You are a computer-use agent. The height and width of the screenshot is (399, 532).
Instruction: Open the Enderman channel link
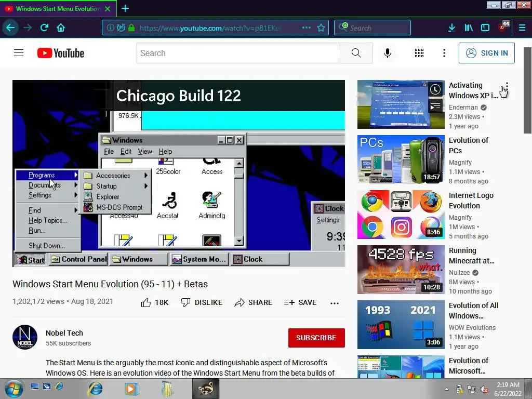(x=463, y=107)
